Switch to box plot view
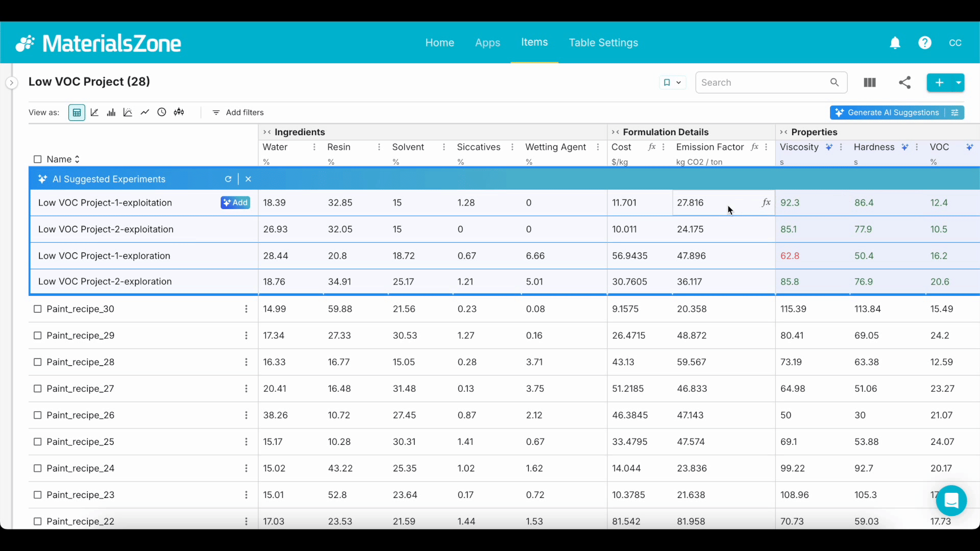 (179, 112)
